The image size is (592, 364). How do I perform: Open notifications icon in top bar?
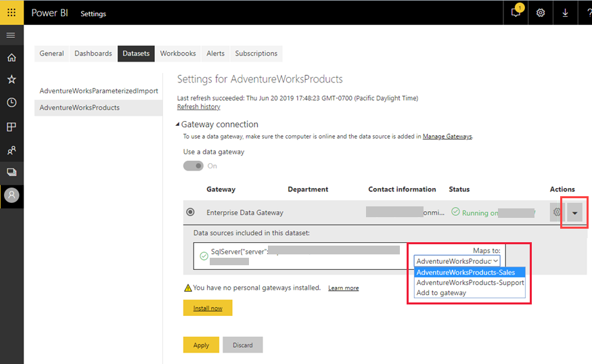click(x=516, y=12)
